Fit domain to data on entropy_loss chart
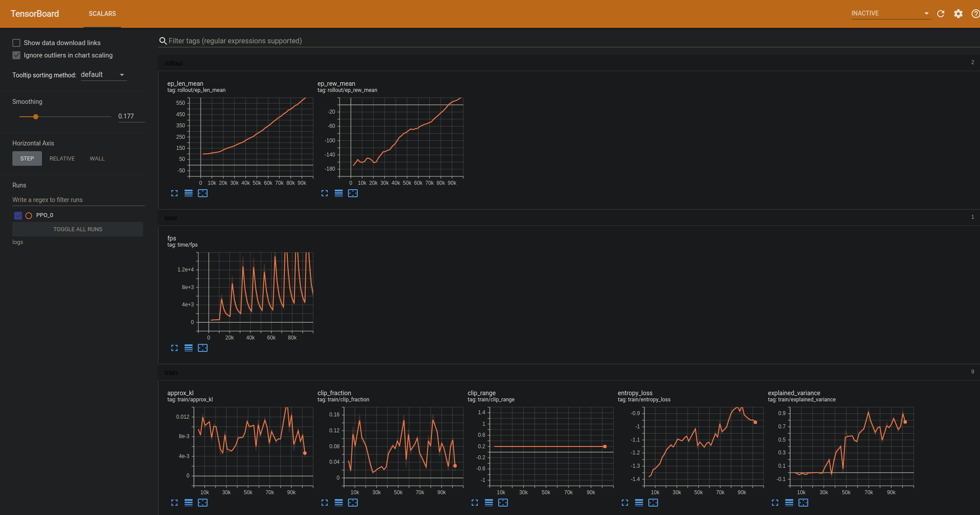The width and height of the screenshot is (980, 515). pyautogui.click(x=653, y=503)
